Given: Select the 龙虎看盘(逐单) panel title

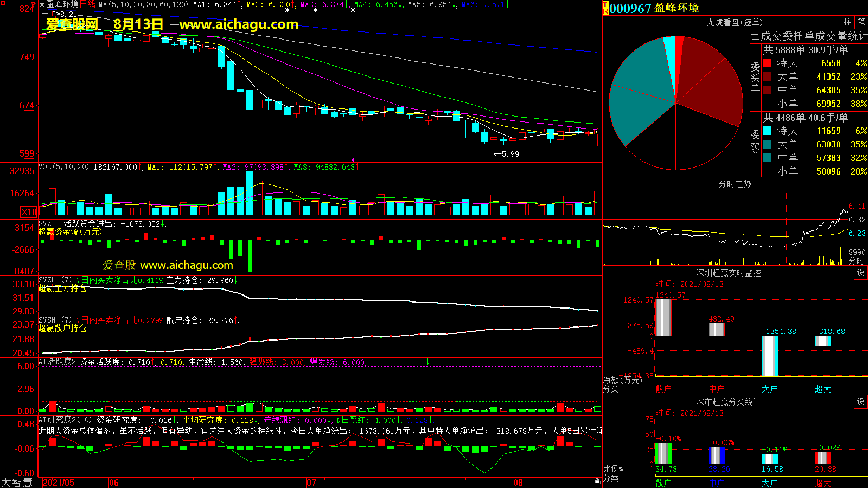Looking at the screenshot, I should [x=735, y=22].
